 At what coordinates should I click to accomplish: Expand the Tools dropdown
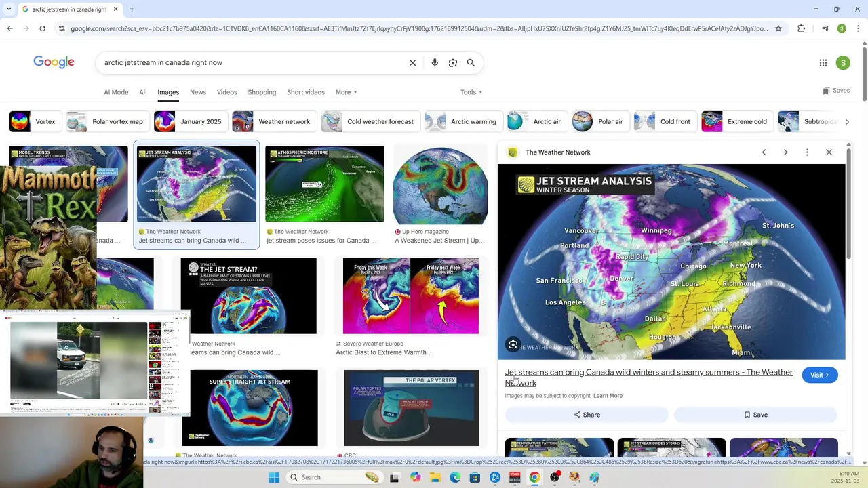(x=471, y=92)
